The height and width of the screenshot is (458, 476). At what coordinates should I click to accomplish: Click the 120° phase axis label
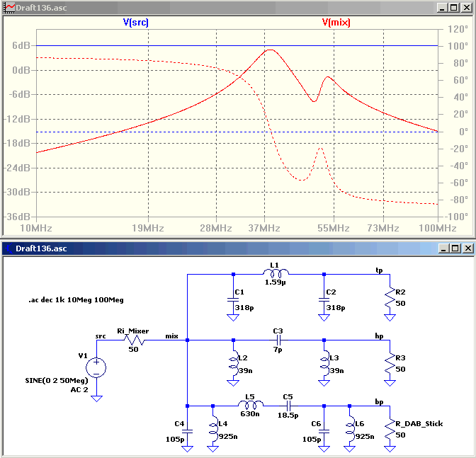click(x=458, y=30)
